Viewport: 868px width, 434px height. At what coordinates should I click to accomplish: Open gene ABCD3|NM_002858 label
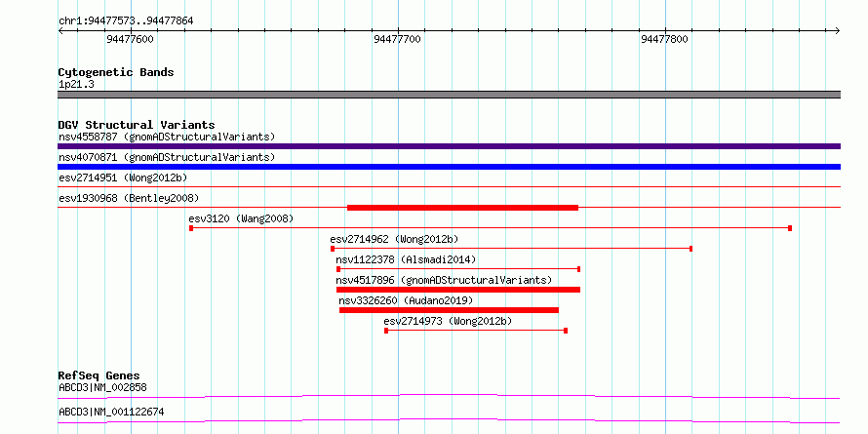point(103,387)
